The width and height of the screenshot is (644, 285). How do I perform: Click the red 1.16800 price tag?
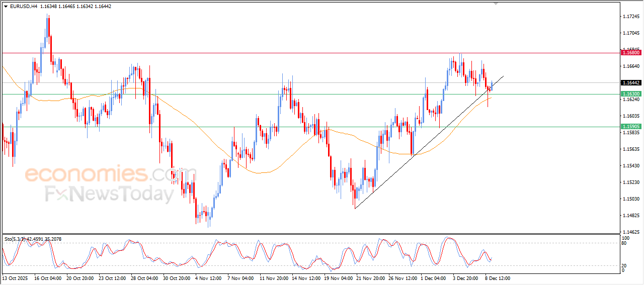630,52
